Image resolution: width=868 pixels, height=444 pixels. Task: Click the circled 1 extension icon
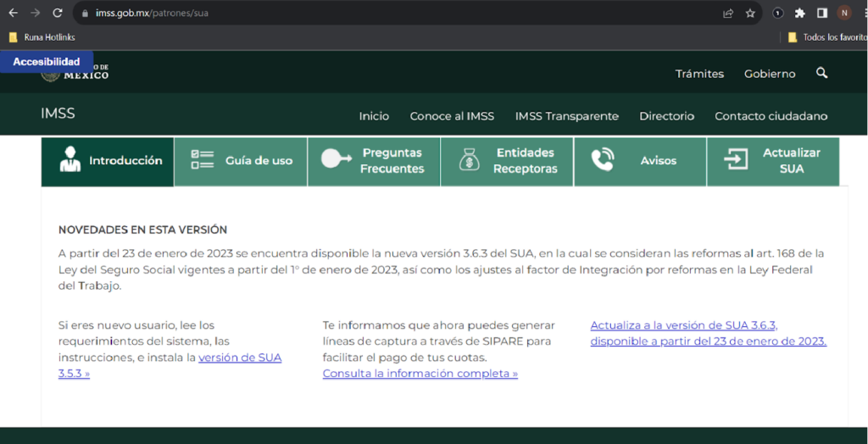[x=778, y=14]
